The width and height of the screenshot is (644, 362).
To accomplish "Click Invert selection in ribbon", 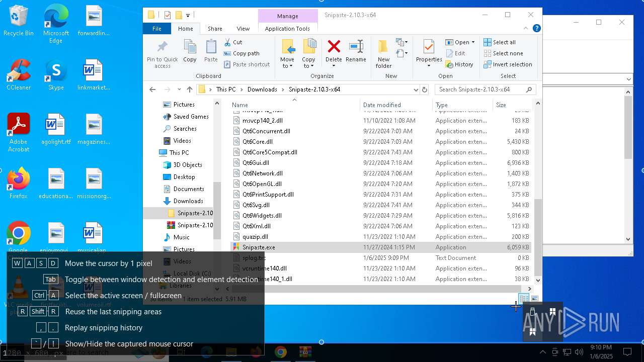I will (x=508, y=64).
